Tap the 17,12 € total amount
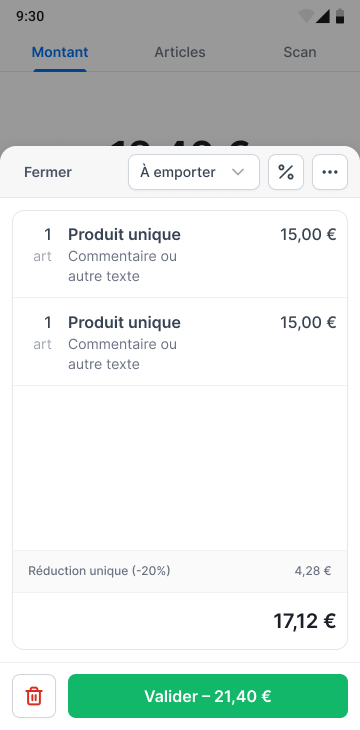Image resolution: width=360 pixels, height=730 pixels. point(305,621)
